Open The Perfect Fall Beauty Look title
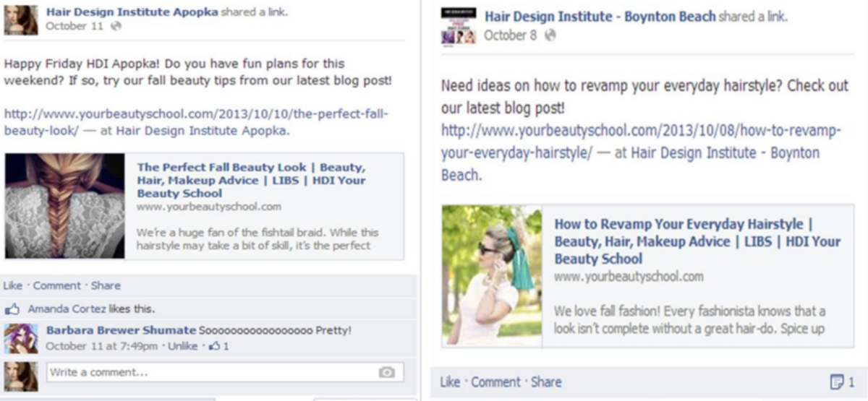Image resolution: width=868 pixels, height=401 pixels. coord(251,180)
